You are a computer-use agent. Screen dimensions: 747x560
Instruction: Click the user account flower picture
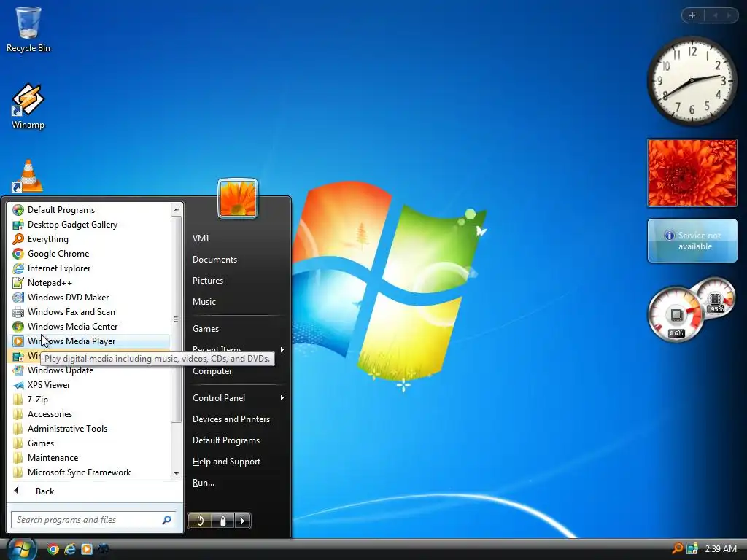click(x=238, y=198)
